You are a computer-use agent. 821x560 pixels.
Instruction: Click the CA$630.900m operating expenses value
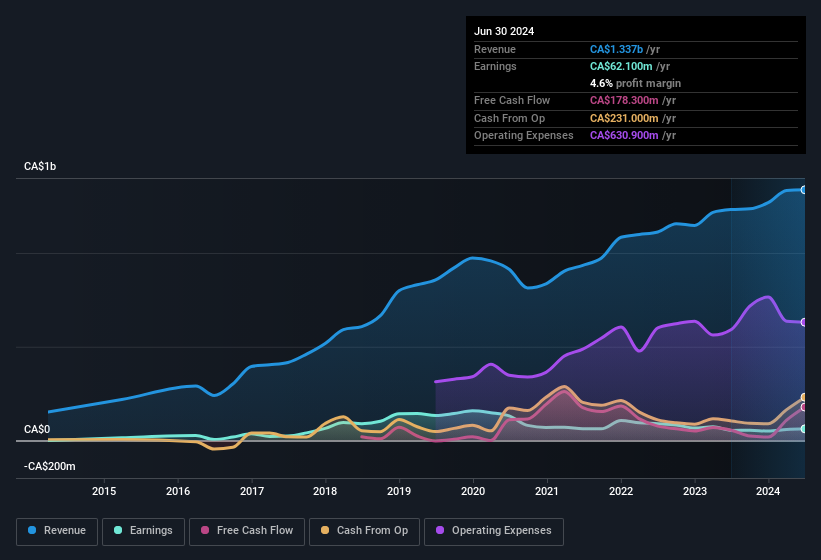624,136
